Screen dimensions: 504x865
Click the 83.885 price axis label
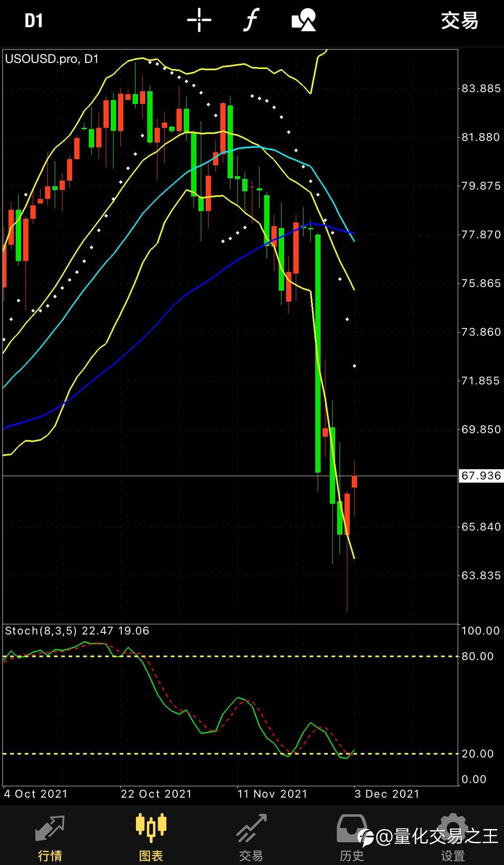[x=481, y=88]
